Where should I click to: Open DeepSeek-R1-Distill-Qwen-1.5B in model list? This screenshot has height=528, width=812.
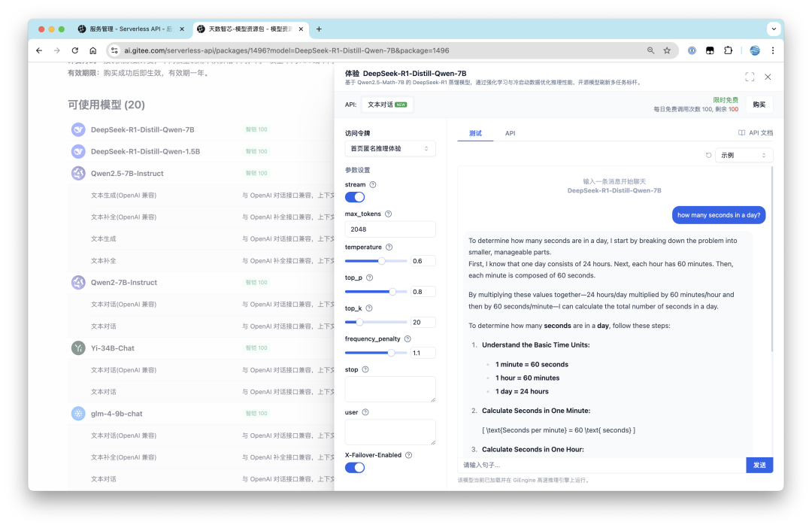146,151
